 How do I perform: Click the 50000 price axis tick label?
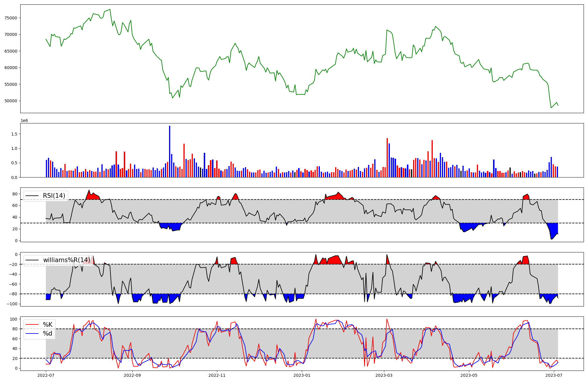click(11, 101)
